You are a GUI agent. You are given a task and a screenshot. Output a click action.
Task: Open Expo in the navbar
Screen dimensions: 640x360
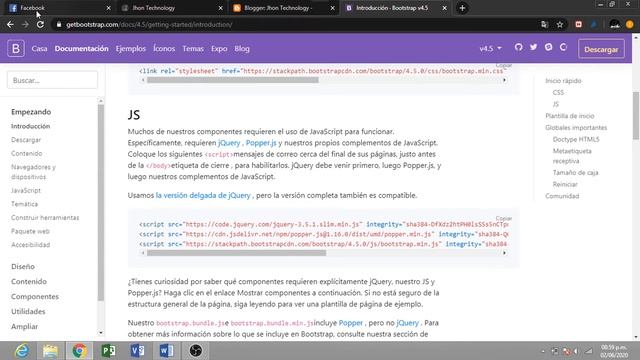pos(219,49)
